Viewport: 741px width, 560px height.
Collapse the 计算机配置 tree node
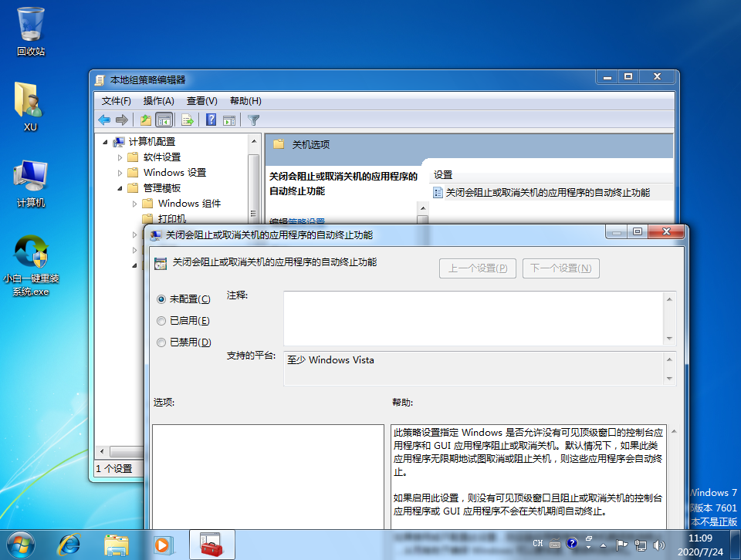point(106,142)
